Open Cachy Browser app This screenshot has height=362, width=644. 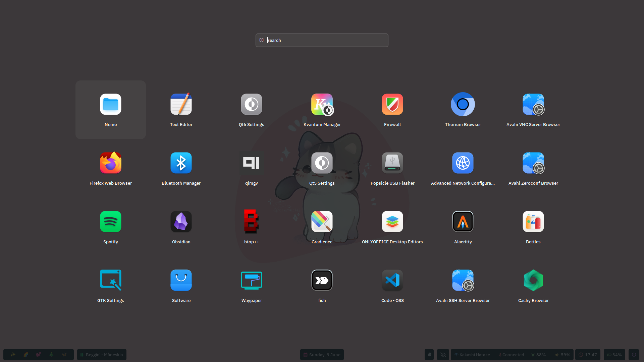[x=533, y=280]
